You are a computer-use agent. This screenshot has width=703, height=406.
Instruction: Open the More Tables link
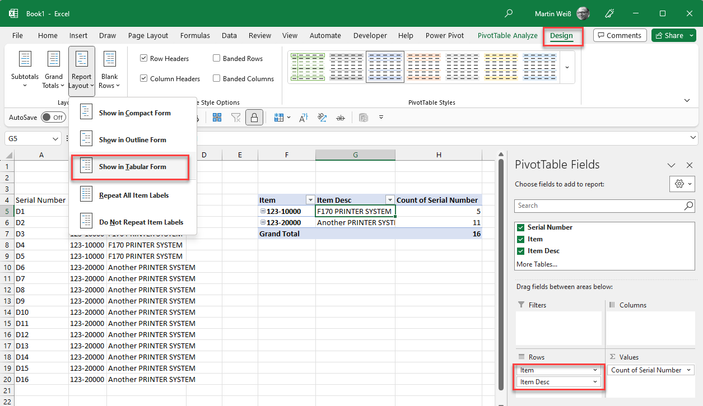tap(537, 264)
